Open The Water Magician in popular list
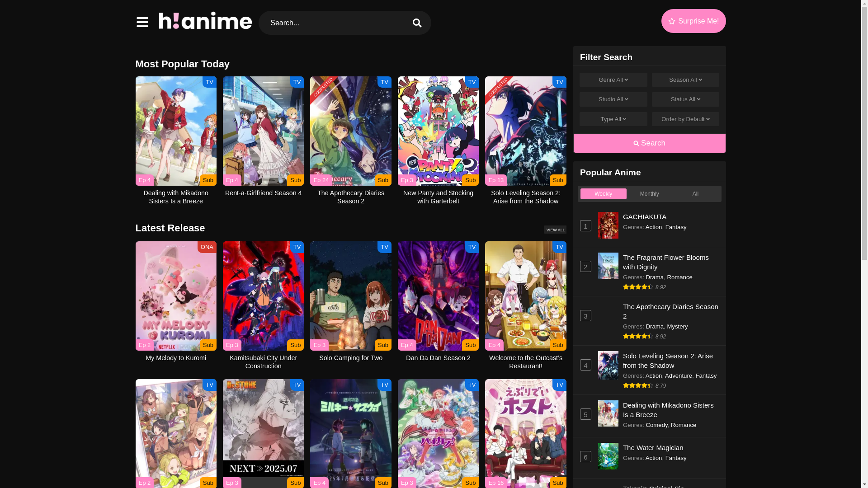Image resolution: width=868 pixels, height=488 pixels. point(653,448)
